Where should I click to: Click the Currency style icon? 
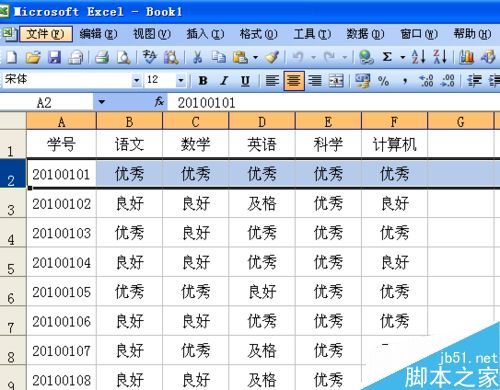pyautogui.click(x=362, y=81)
